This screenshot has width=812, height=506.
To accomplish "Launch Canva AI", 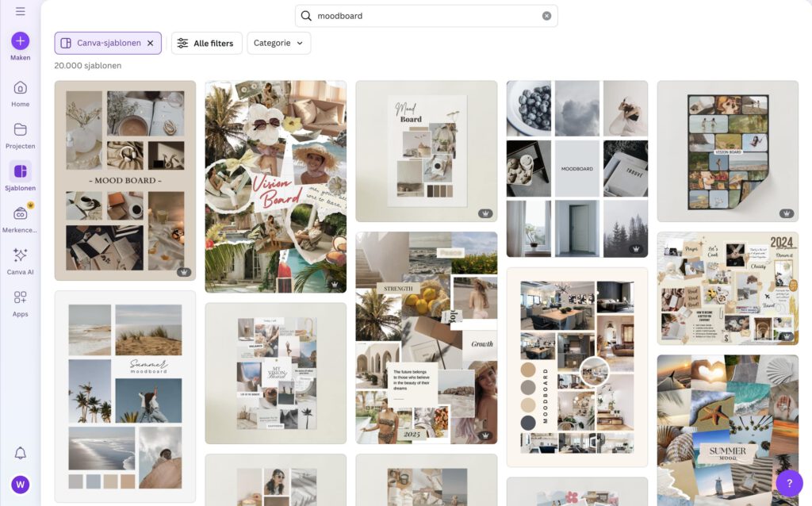I will click(19, 258).
